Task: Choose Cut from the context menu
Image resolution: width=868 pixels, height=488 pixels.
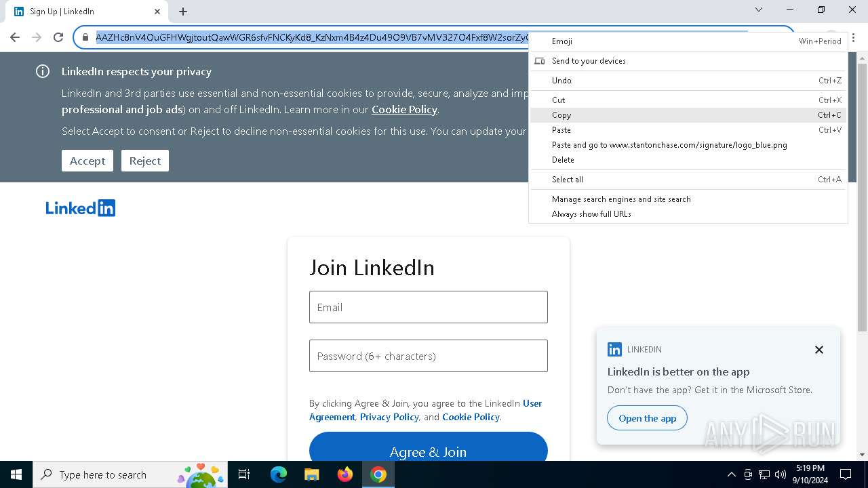Action: click(x=688, y=100)
